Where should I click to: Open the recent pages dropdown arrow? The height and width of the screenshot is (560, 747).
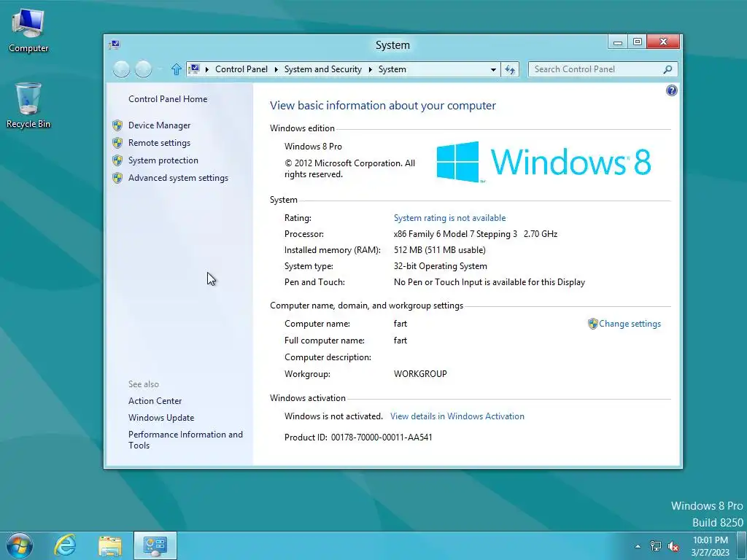pos(160,69)
